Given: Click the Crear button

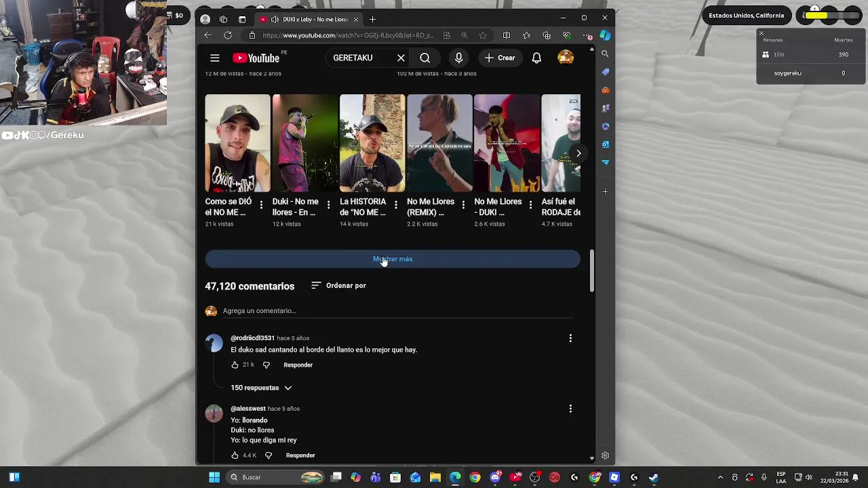Looking at the screenshot, I should (x=500, y=58).
